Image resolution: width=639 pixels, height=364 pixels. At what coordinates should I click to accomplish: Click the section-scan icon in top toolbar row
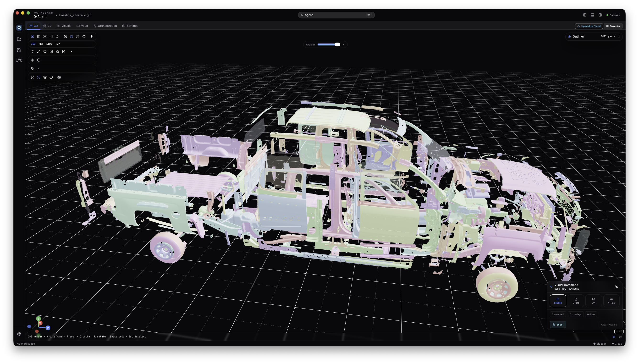45,37
